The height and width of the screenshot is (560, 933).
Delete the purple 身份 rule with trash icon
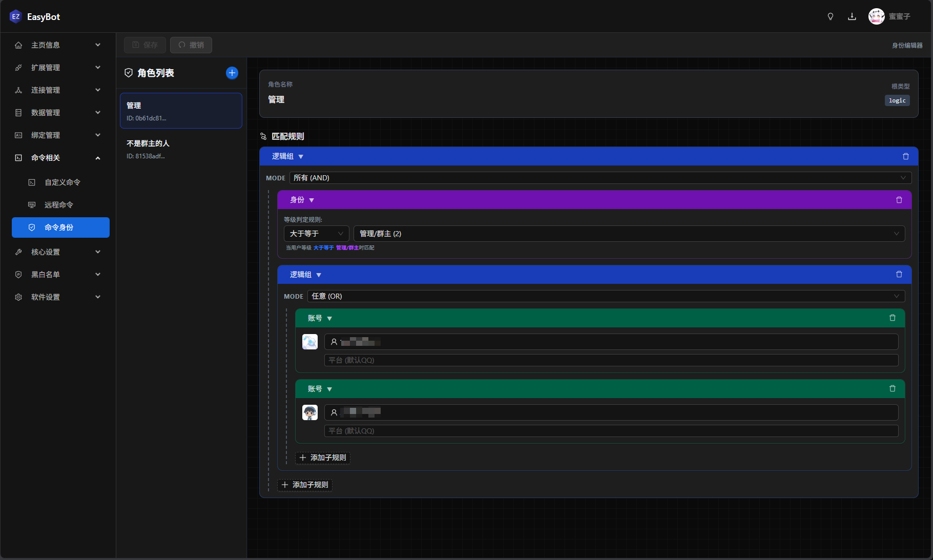coord(899,200)
